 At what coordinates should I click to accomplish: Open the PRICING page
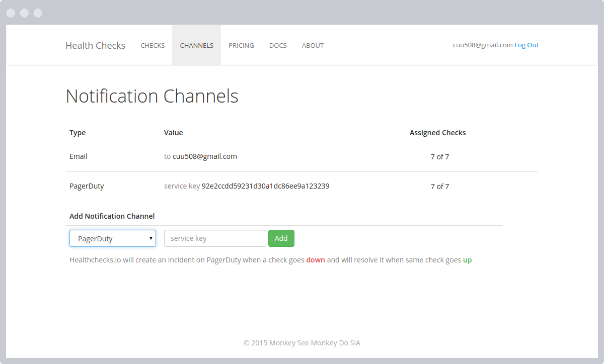(241, 45)
